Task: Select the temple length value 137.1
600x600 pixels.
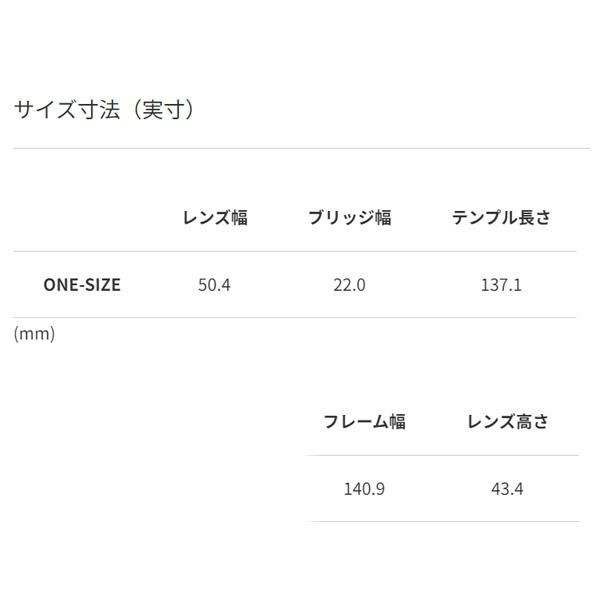Action: point(501,285)
